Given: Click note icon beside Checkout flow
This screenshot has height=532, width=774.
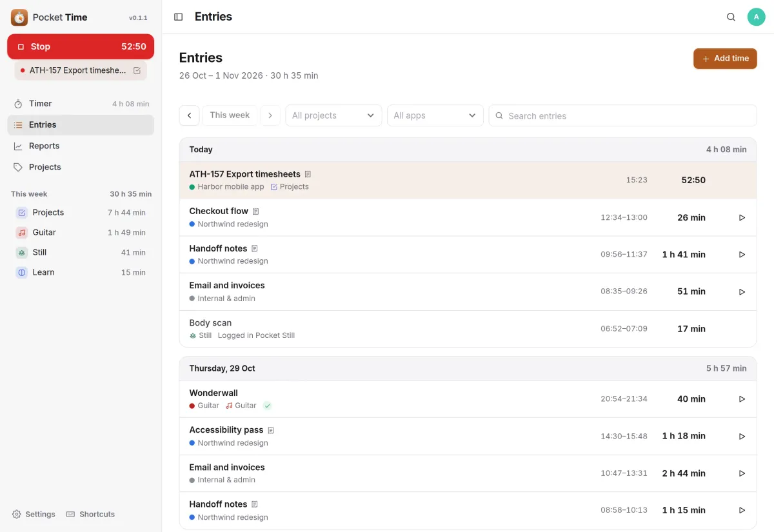Looking at the screenshot, I should 255,212.
